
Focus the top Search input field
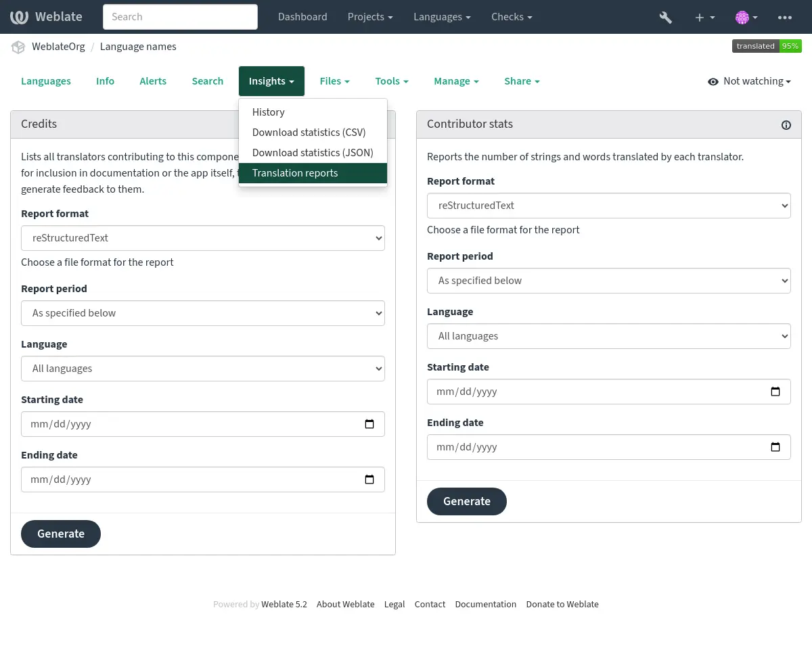(x=180, y=17)
